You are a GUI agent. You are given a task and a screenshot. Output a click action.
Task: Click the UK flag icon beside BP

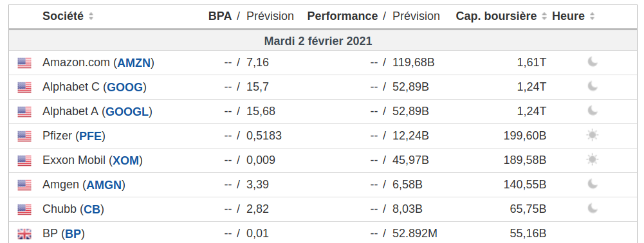tap(24, 235)
